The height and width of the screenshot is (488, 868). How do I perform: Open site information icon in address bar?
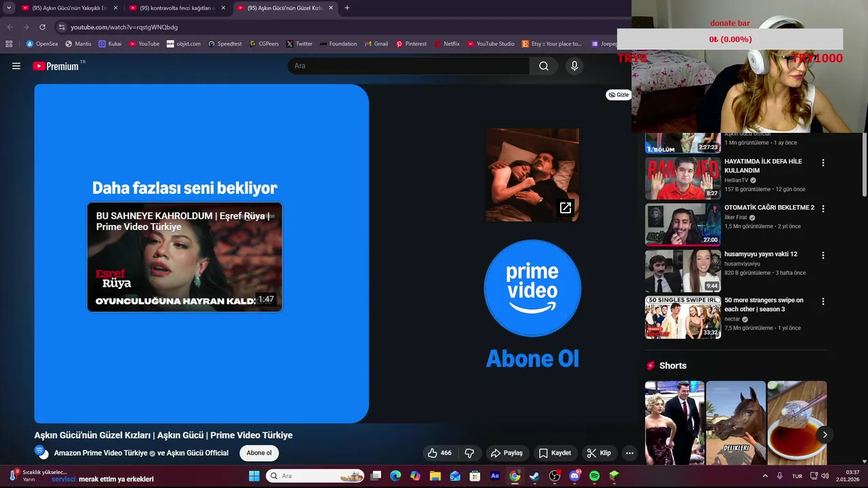62,27
